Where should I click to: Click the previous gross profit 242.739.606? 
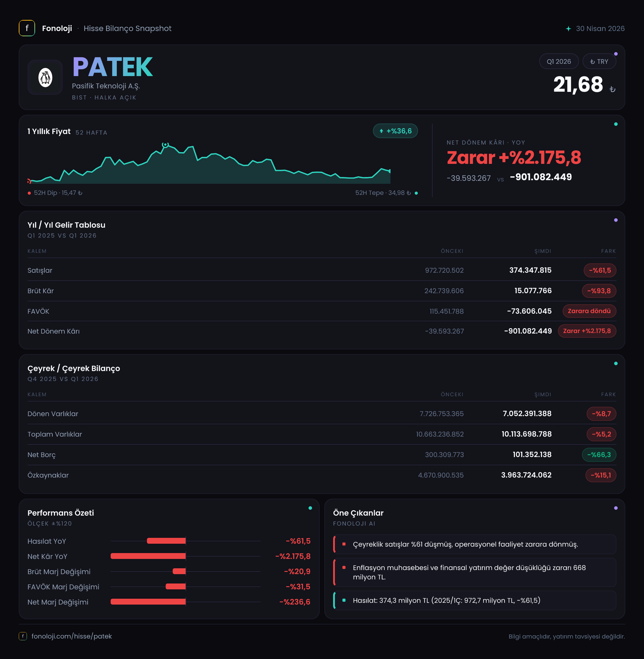click(444, 291)
